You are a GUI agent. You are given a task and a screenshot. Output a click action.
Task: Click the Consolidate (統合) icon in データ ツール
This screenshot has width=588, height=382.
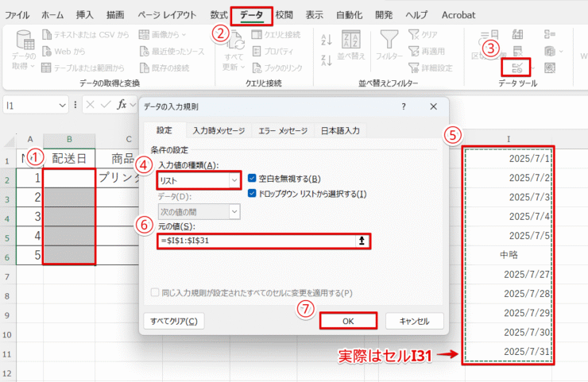(x=550, y=35)
